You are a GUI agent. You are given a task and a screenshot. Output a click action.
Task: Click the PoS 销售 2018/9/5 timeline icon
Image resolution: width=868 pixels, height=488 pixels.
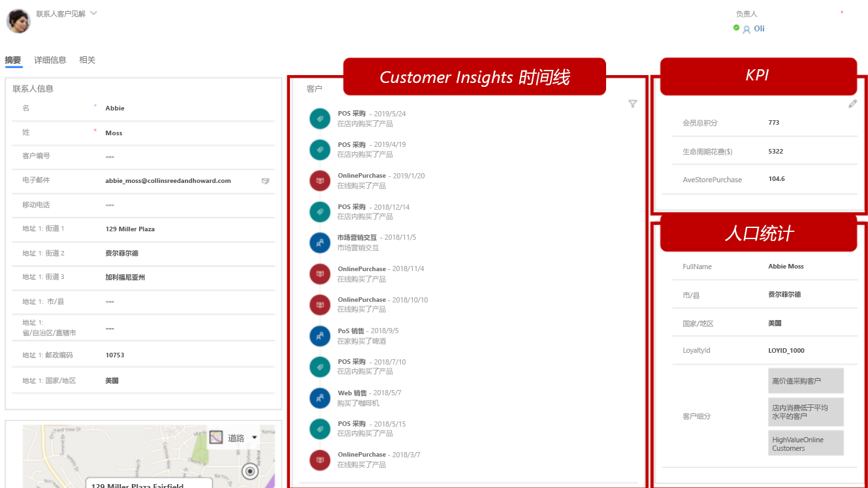[x=320, y=336]
